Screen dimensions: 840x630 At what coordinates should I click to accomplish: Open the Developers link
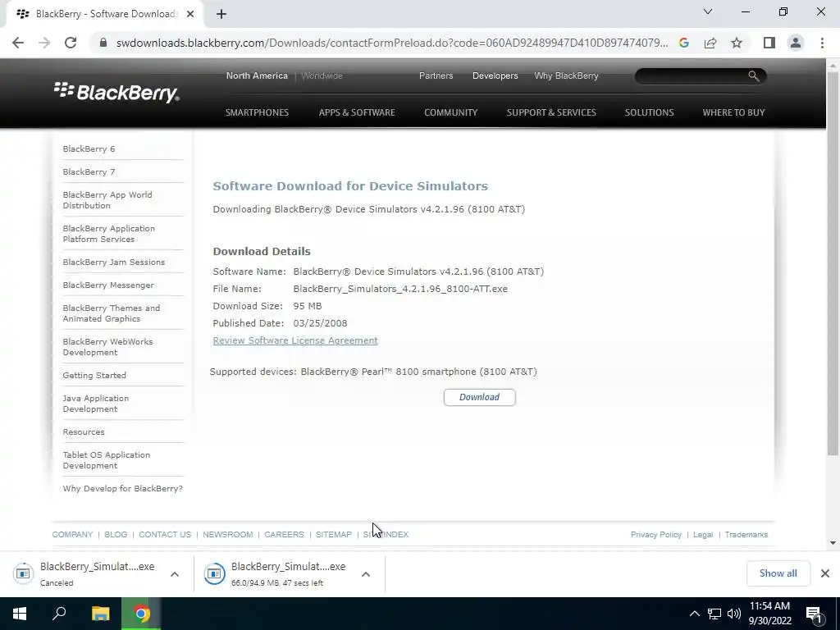pos(495,75)
